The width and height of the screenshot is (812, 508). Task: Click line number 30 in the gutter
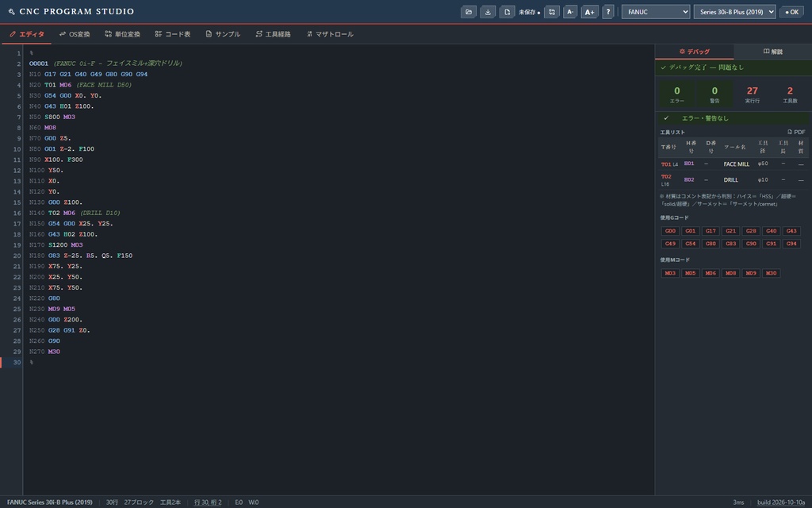[x=17, y=362]
